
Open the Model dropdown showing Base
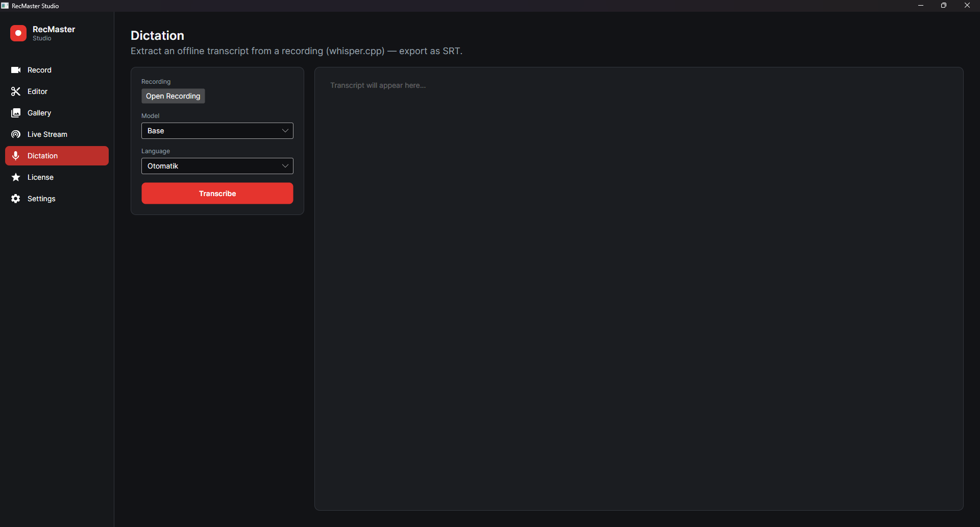[x=217, y=131]
